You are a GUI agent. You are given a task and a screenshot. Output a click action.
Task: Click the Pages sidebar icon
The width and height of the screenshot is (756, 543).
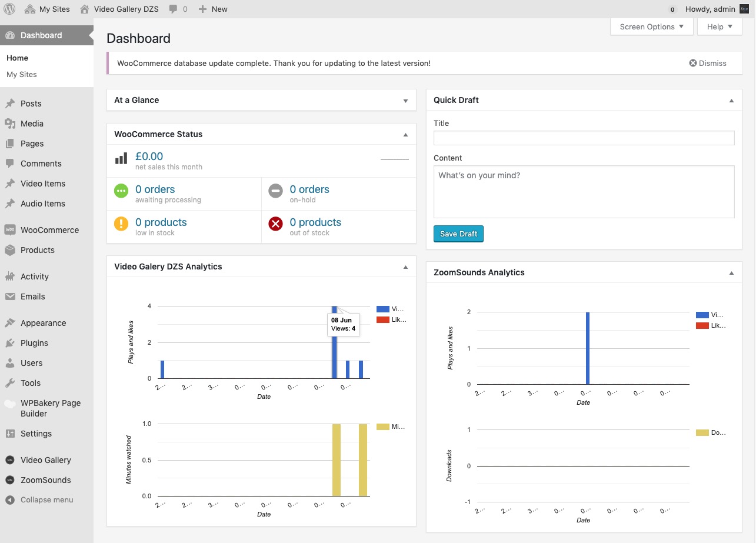[x=10, y=144]
